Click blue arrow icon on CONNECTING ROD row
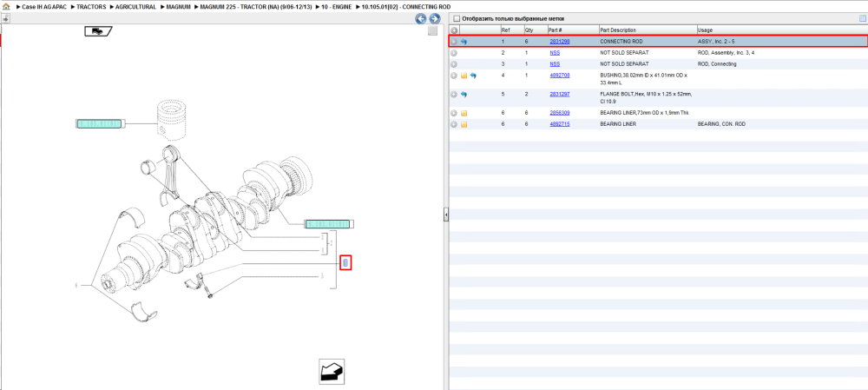This screenshot has width=868, height=390. click(x=464, y=42)
